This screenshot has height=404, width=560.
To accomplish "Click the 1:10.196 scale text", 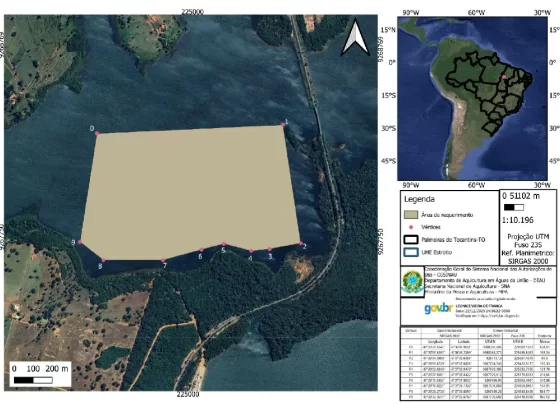I will pos(518,220).
